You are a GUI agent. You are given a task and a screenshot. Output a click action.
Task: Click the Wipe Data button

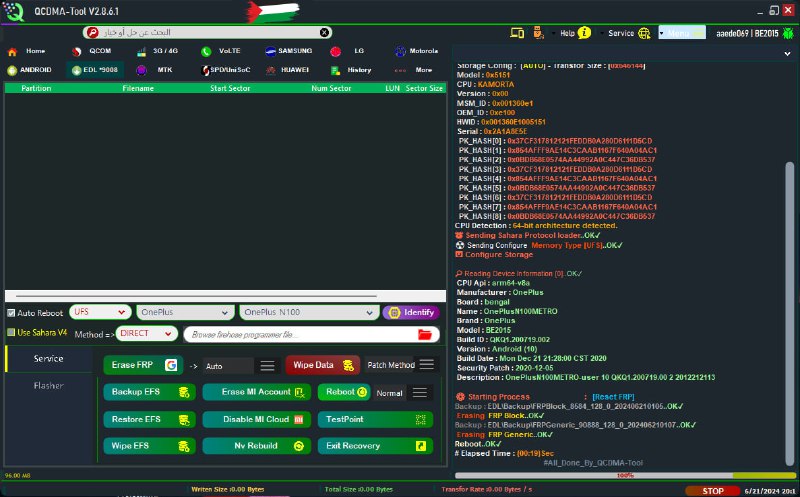(x=323, y=365)
